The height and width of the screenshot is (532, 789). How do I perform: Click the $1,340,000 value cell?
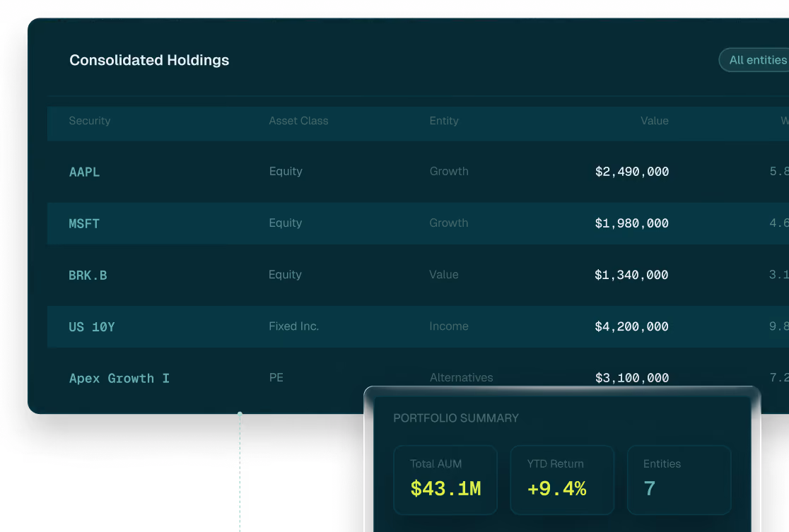click(x=631, y=275)
